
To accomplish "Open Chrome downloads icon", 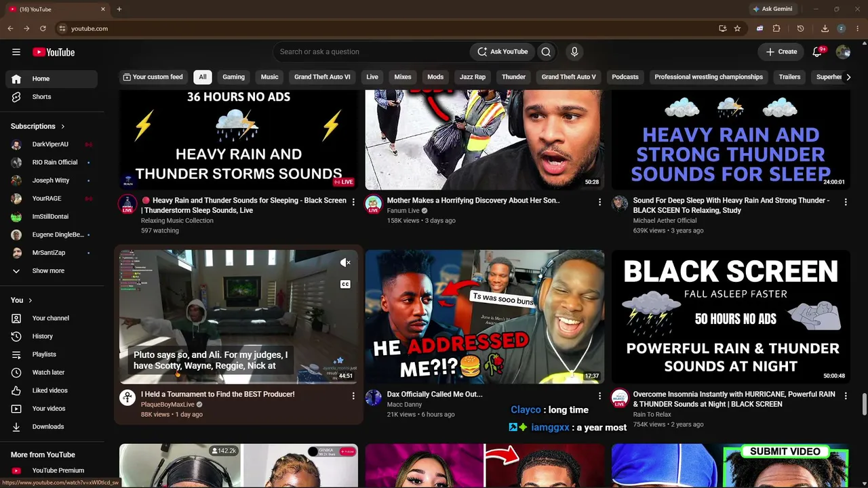I will point(825,28).
